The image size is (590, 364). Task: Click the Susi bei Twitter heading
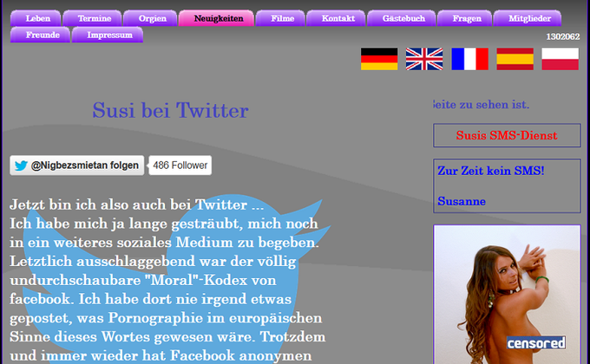170,110
